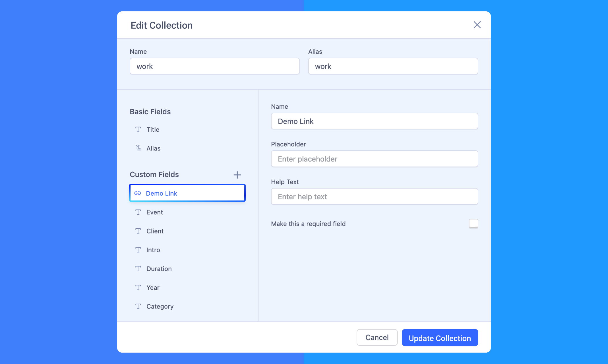Add a custom field via the plus icon

coord(237,175)
